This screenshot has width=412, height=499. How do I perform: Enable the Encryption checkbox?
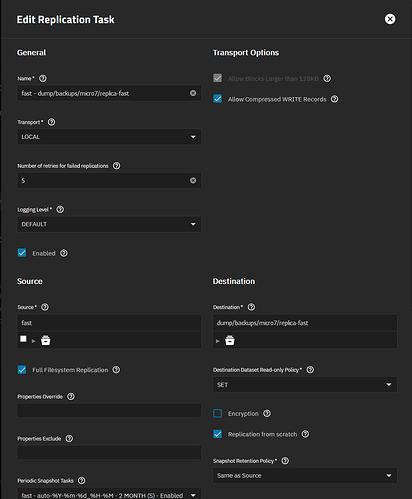(217, 413)
